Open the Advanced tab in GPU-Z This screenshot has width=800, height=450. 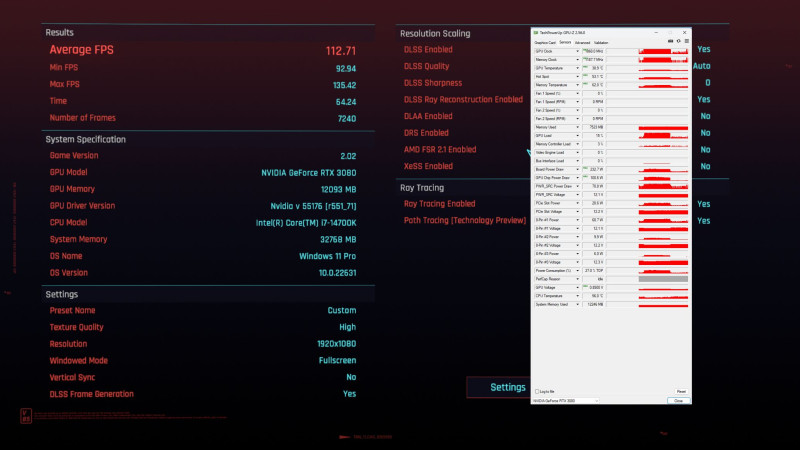582,43
